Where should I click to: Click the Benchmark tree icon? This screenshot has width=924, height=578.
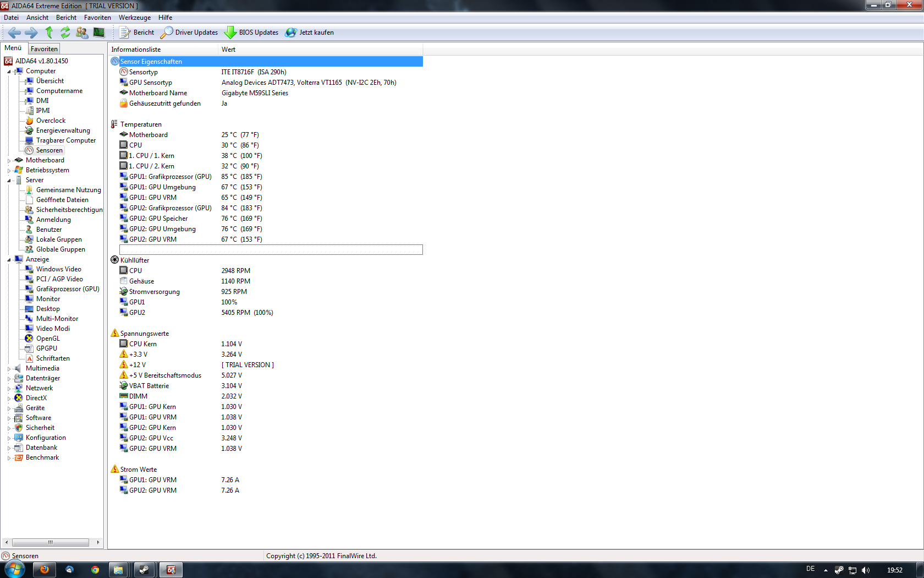click(x=19, y=457)
